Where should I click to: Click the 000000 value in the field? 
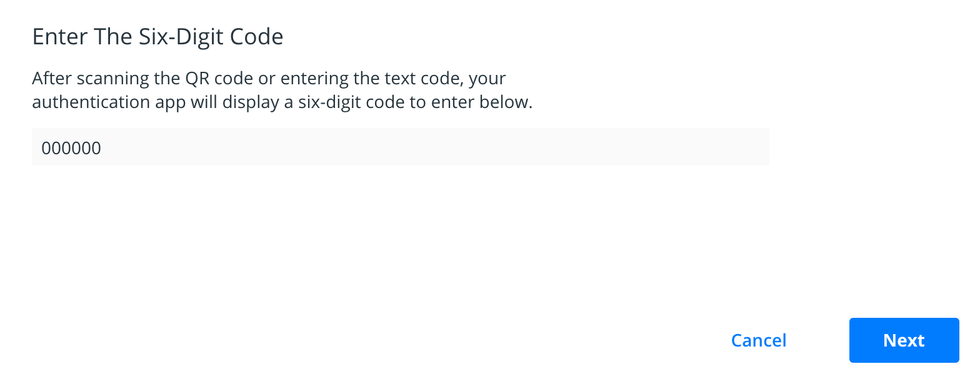[x=71, y=147]
